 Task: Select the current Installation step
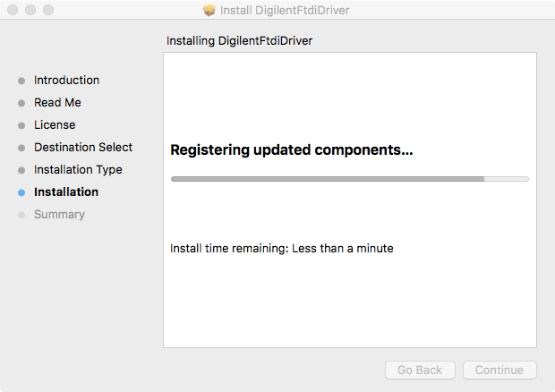tap(66, 192)
